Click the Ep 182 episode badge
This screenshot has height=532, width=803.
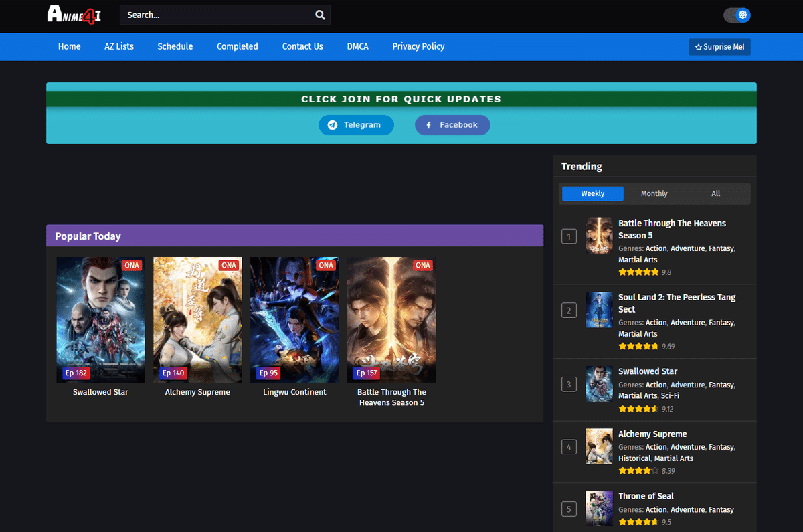pos(76,373)
